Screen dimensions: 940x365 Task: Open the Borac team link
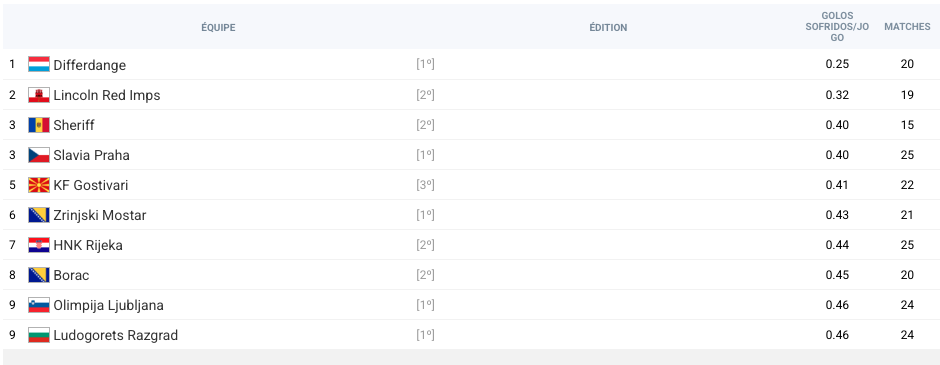(71, 275)
